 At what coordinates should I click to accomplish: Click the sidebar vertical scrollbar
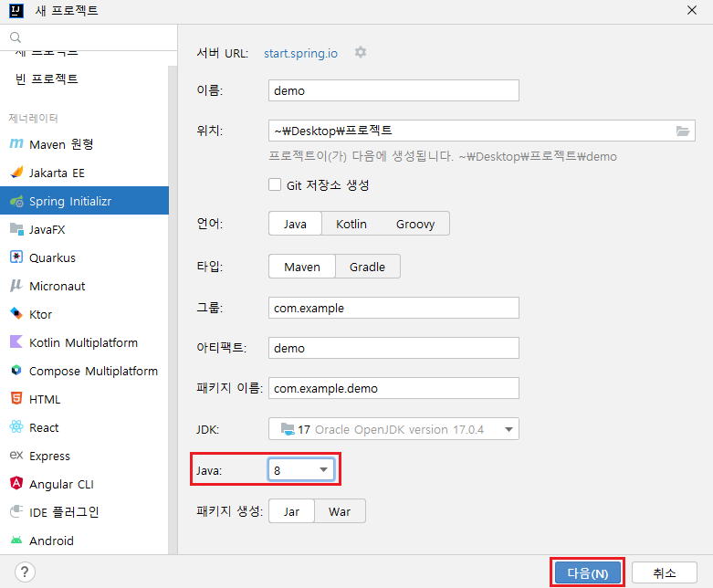click(173, 310)
